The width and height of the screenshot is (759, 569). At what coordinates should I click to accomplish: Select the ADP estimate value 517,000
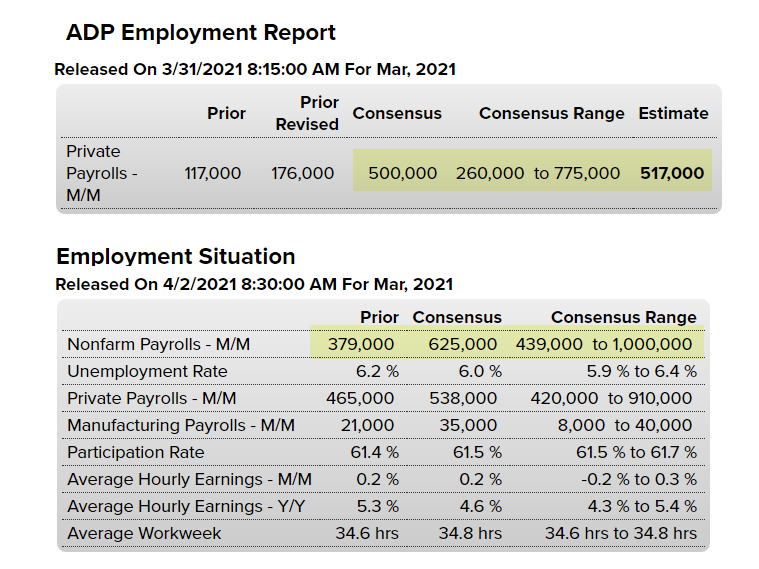click(672, 173)
